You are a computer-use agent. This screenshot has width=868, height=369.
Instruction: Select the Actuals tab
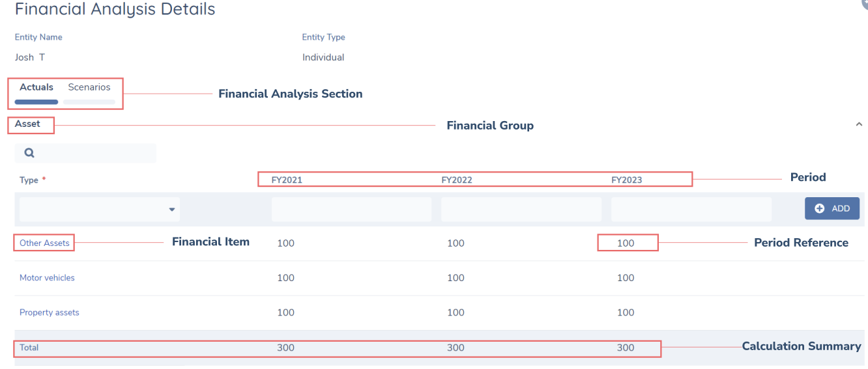(36, 87)
